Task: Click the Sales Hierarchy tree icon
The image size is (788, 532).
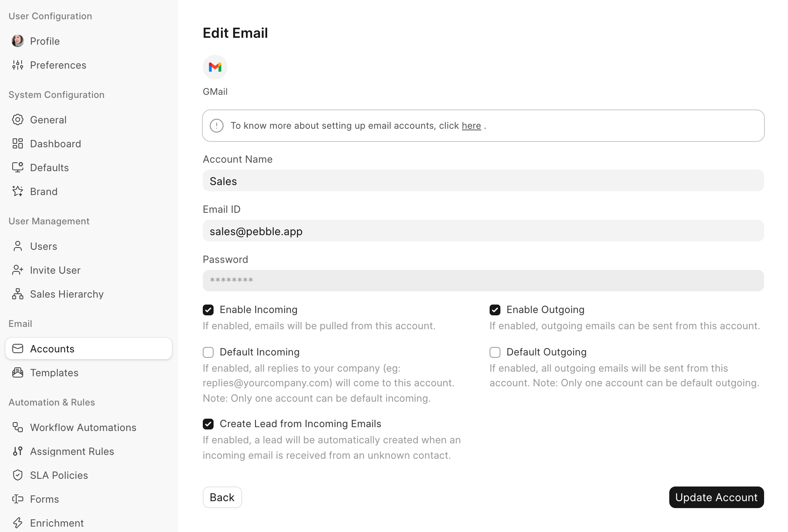Action: pos(18,294)
